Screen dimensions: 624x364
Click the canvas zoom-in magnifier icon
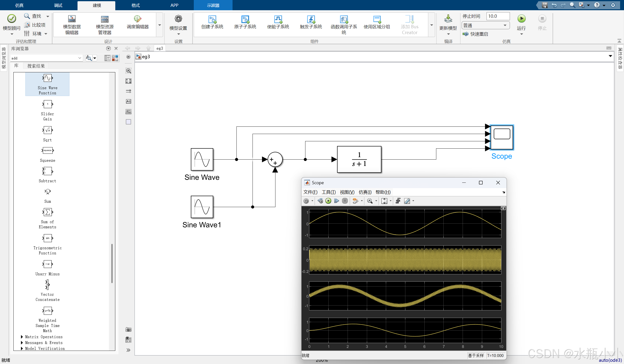(x=128, y=71)
